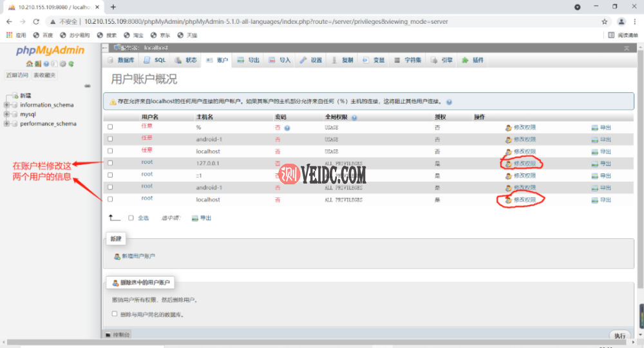Reload the navigation panel green icon
Image resolution: width=644 pixels, height=348 pixels.
[x=71, y=64]
